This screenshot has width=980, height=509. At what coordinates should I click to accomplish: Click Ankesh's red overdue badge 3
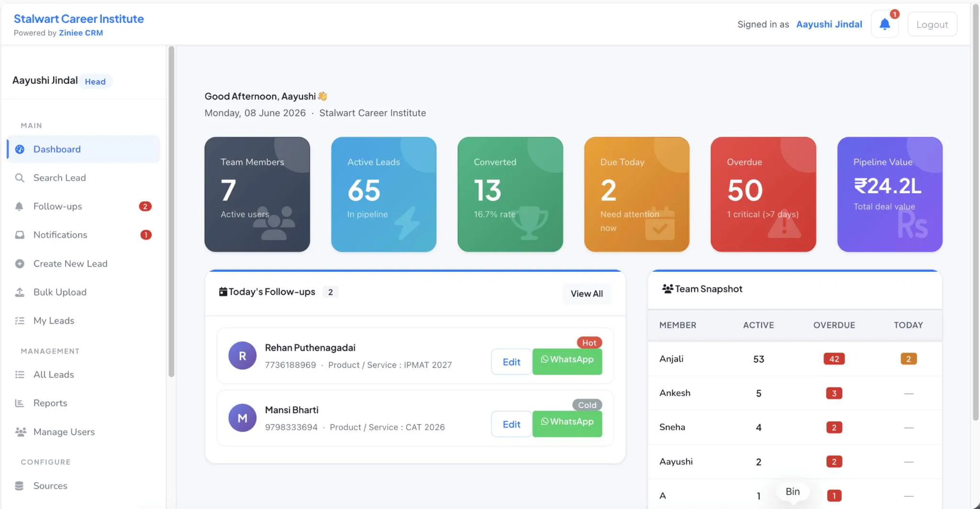coord(834,393)
